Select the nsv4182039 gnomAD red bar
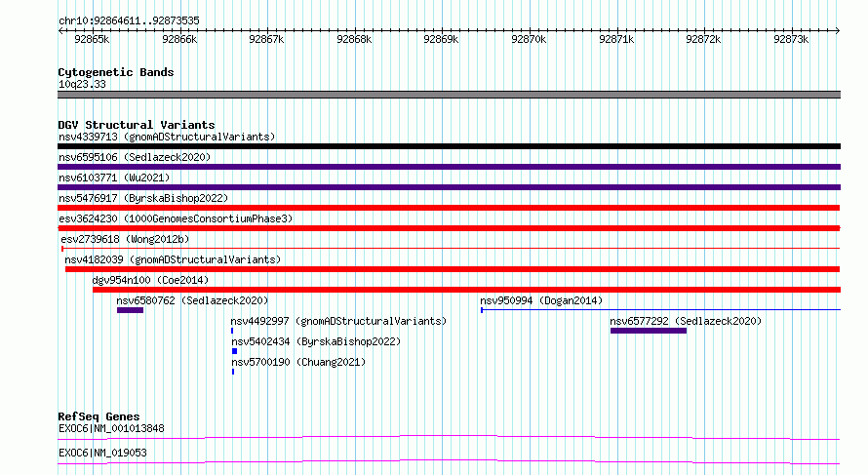This screenshot has width=868, height=475. 453,269
